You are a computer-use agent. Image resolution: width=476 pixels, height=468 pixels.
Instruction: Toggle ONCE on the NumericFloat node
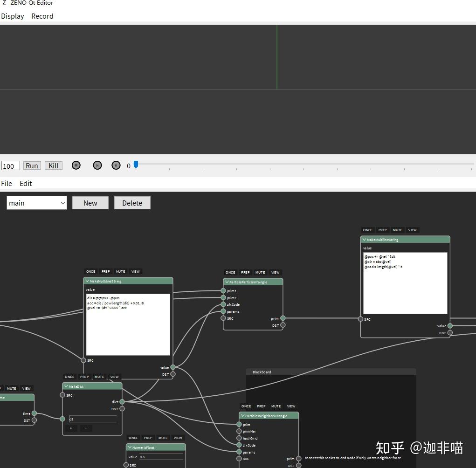pos(133,438)
